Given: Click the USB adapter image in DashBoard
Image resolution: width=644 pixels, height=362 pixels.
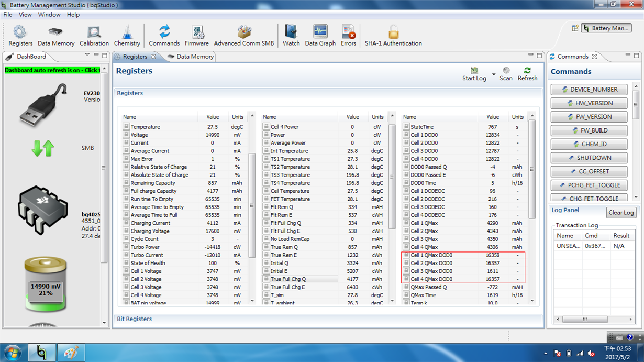Looking at the screenshot, I should [43, 105].
